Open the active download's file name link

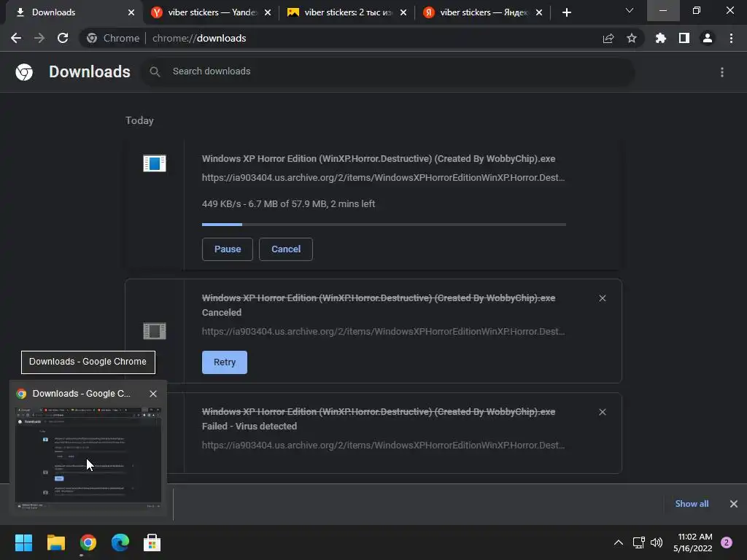click(379, 158)
